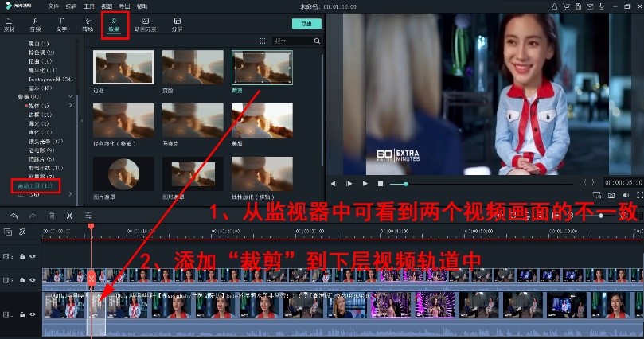Screen dimensions: 644x339
Task: Toggle lock on track 1
Action: click(x=22, y=314)
